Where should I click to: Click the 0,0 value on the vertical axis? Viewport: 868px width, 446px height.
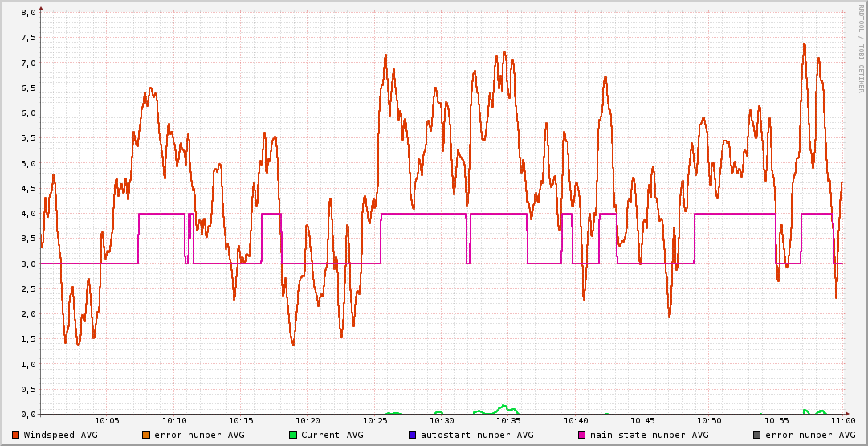(x=28, y=415)
